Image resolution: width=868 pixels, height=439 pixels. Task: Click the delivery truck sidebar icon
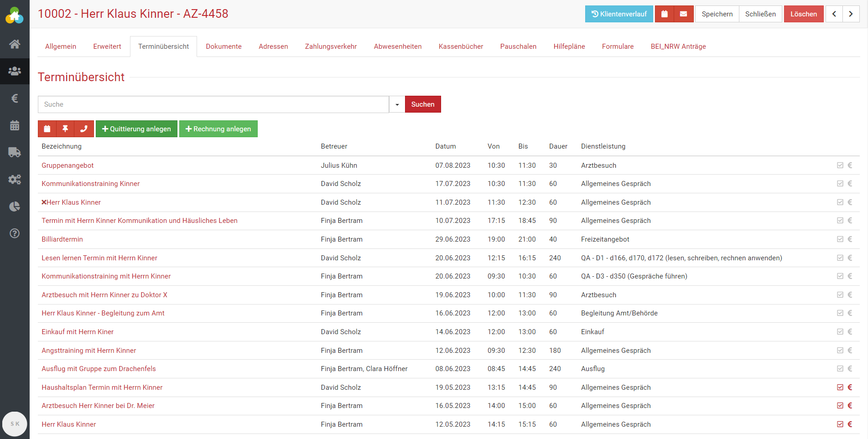coord(15,152)
